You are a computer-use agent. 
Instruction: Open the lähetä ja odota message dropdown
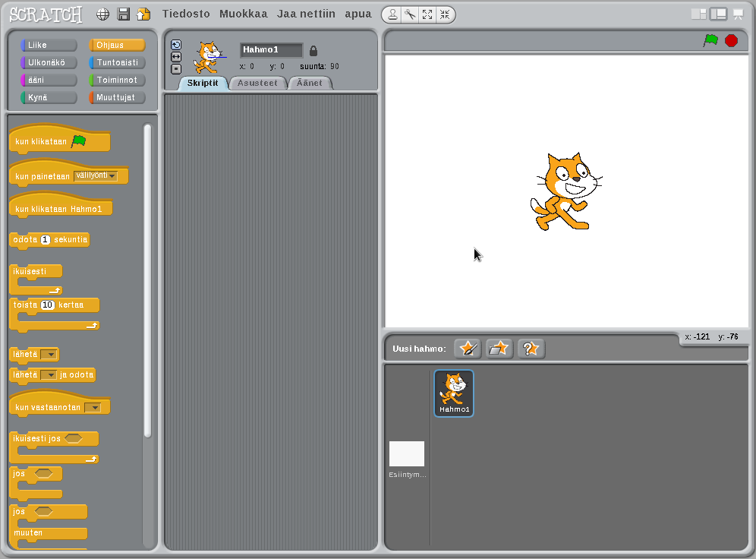[x=49, y=374]
